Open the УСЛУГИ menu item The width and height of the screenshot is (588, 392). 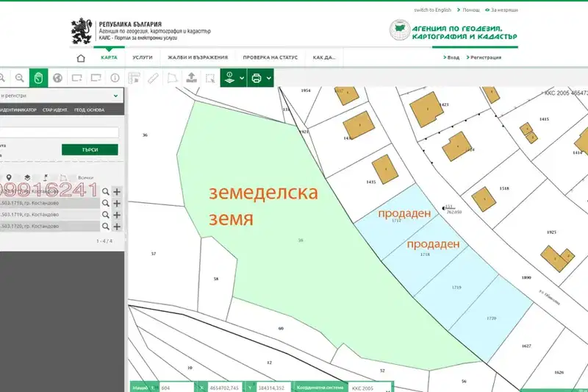(x=143, y=57)
